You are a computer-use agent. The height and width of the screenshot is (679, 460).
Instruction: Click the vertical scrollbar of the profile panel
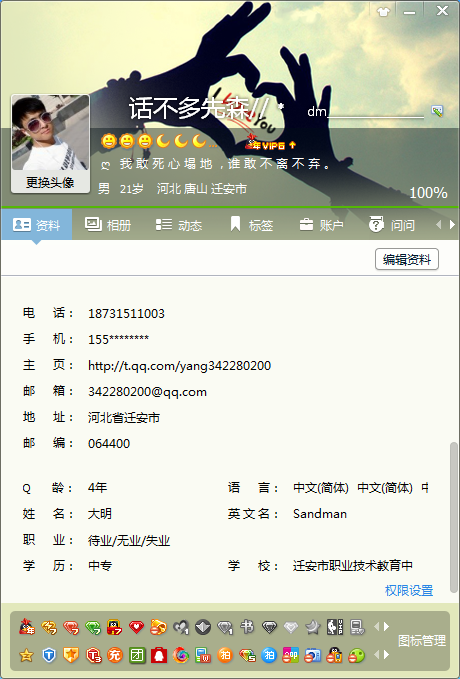pos(454,517)
